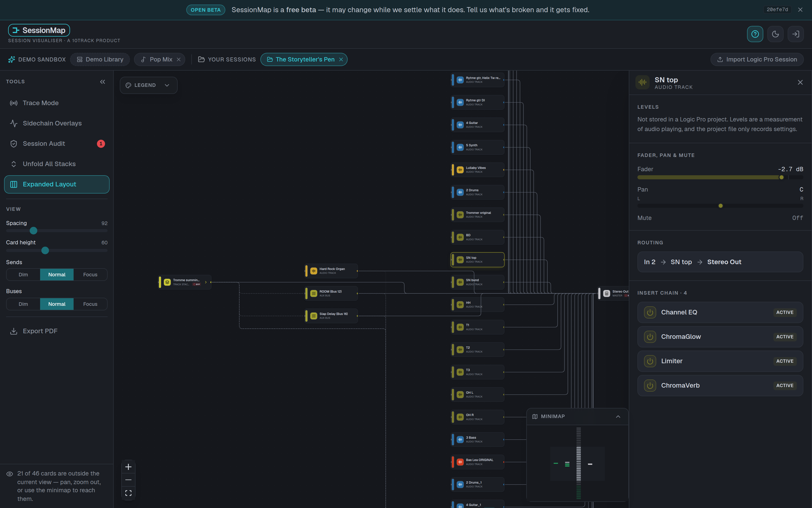Collapse the Minimap panel
The image size is (812, 508).
tap(618, 417)
